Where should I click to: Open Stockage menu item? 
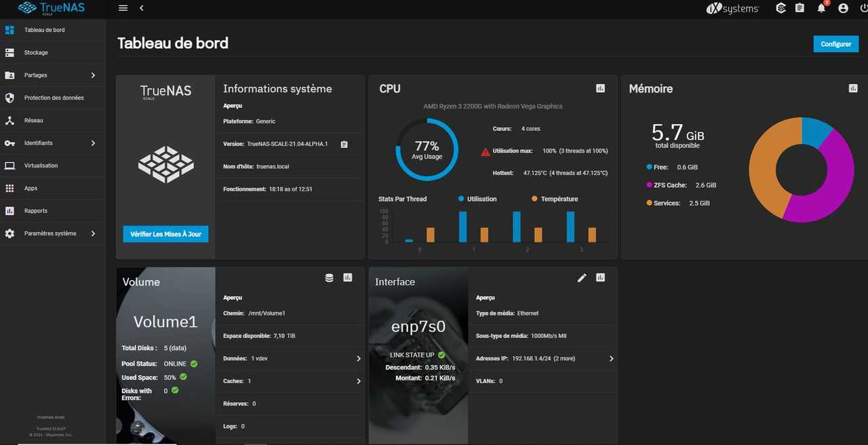click(x=53, y=52)
